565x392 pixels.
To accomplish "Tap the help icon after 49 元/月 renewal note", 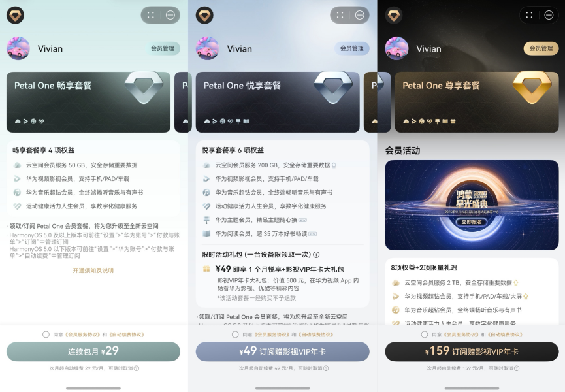I will [x=326, y=368].
